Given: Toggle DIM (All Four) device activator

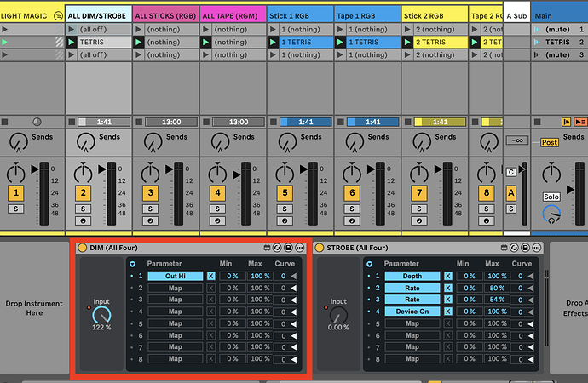Looking at the screenshot, I should point(83,248).
